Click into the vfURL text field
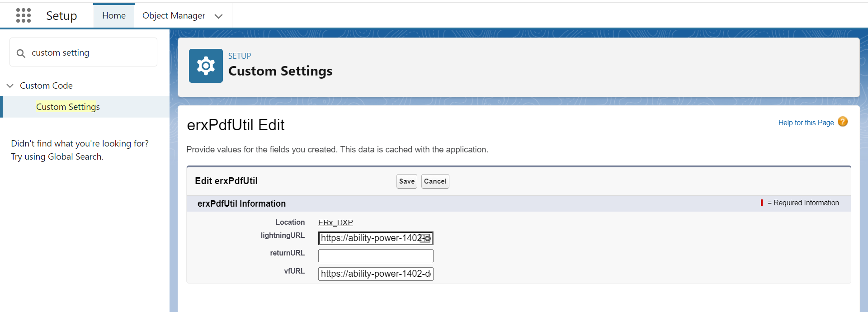The image size is (868, 312). (376, 274)
